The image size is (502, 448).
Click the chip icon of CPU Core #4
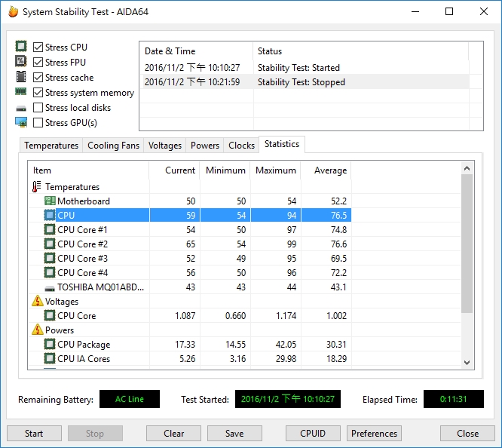(x=50, y=272)
